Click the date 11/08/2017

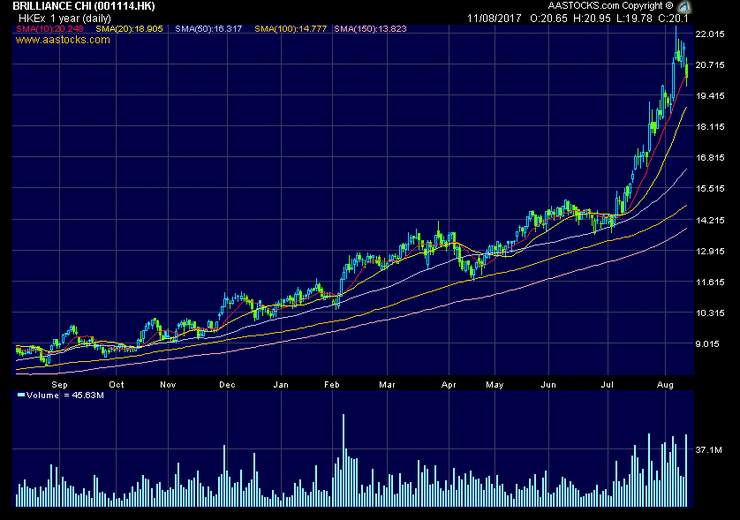(494, 18)
